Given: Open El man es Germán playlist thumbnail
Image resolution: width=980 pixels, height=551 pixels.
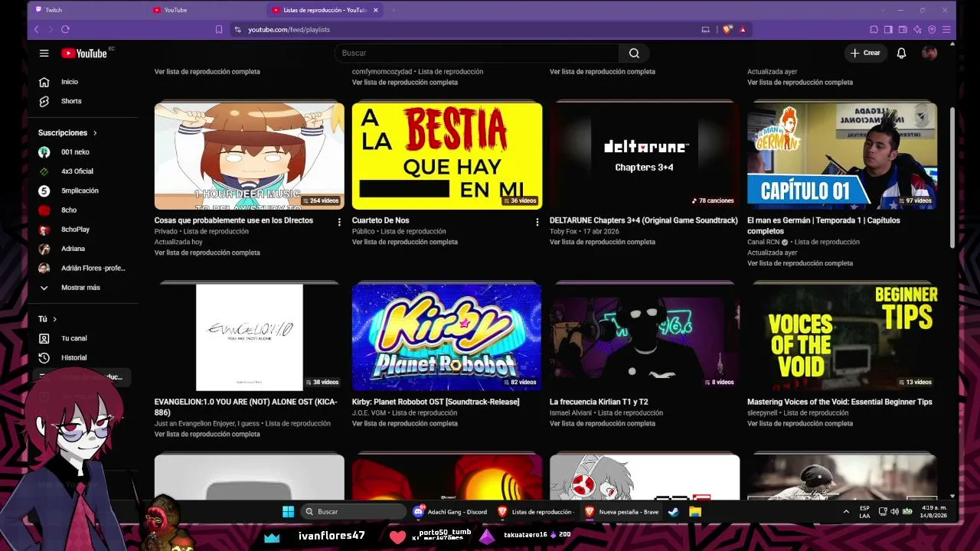Looking at the screenshot, I should [x=842, y=156].
